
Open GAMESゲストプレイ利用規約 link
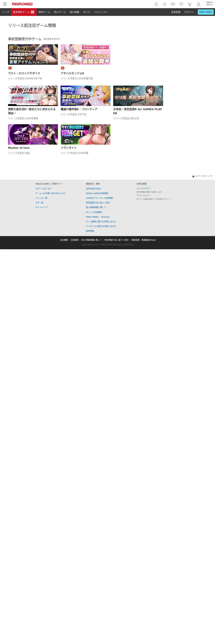pos(100,198)
